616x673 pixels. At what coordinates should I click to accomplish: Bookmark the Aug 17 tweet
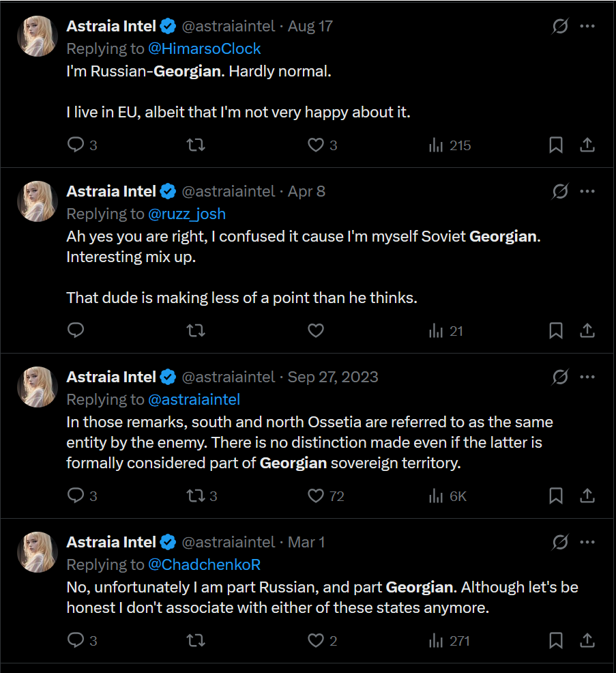[x=556, y=145]
